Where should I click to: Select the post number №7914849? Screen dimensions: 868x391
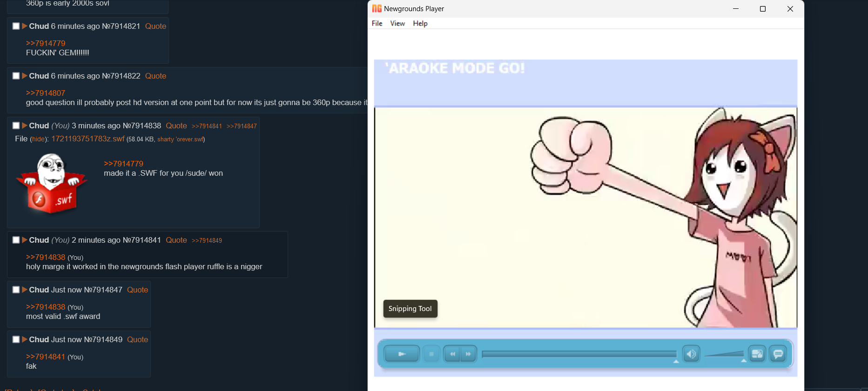103,339
